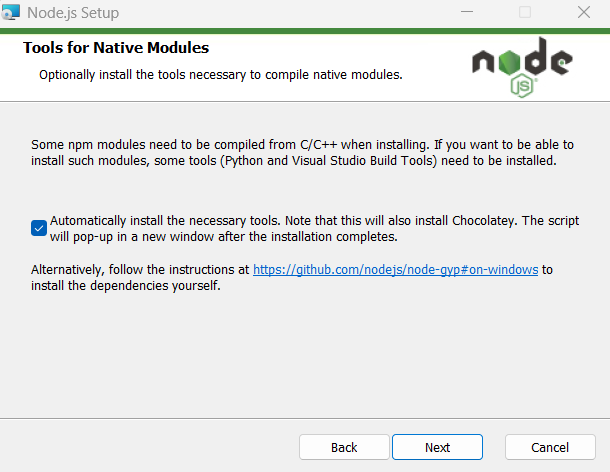Click the greyed-out maximize window button
Screen dimensions: 610x472
[x=525, y=12]
